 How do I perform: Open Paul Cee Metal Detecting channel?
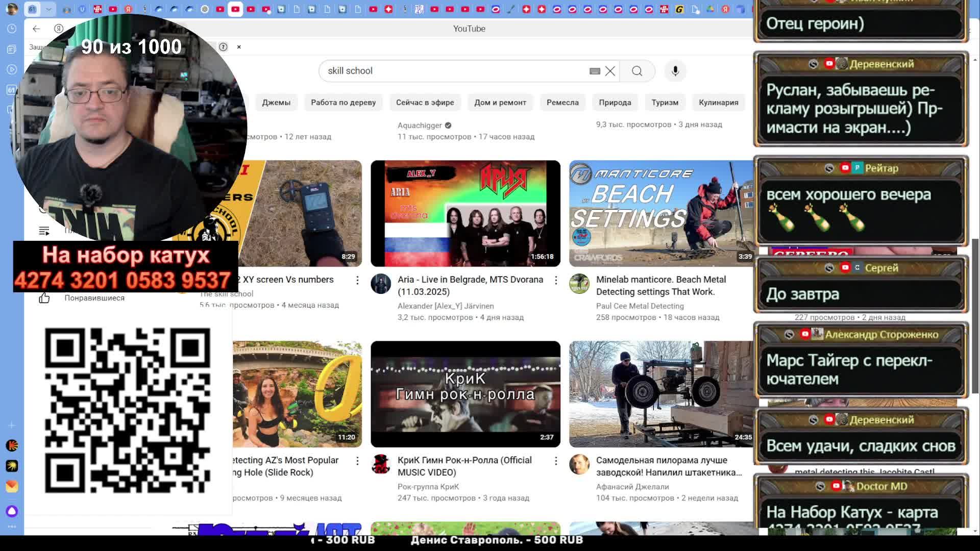[640, 306]
